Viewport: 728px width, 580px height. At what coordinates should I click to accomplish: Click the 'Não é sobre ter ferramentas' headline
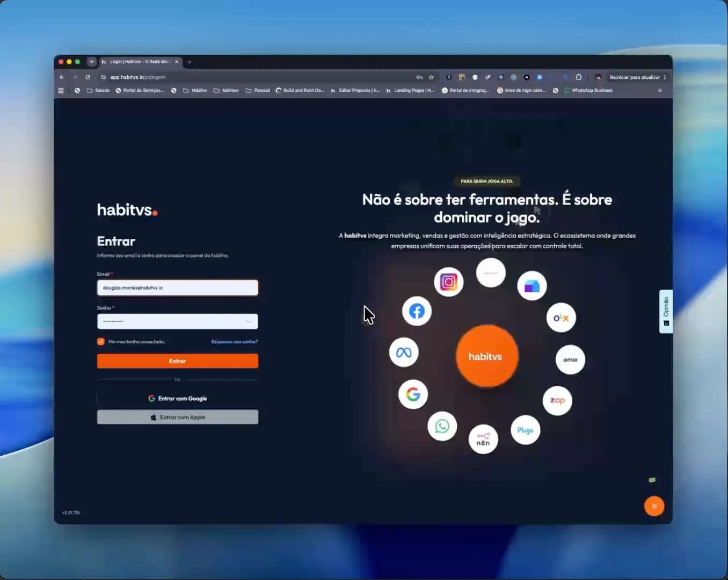487,208
